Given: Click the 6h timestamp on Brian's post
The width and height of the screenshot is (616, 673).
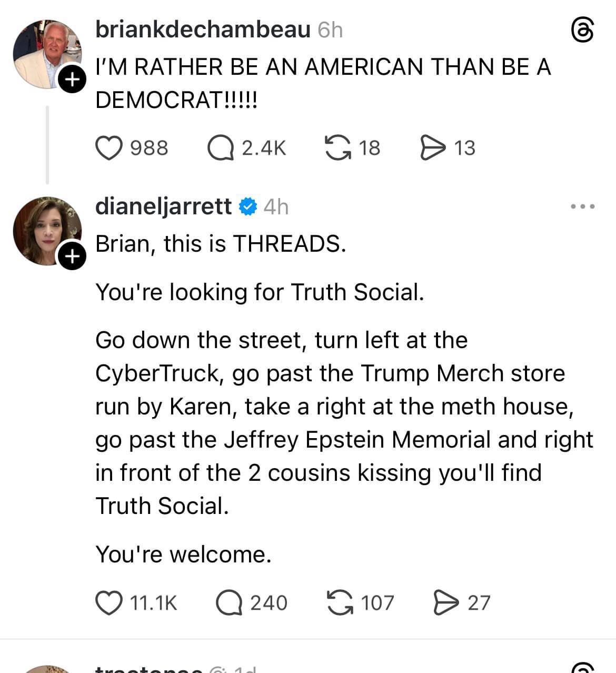Looking at the screenshot, I should pyautogui.click(x=330, y=30).
